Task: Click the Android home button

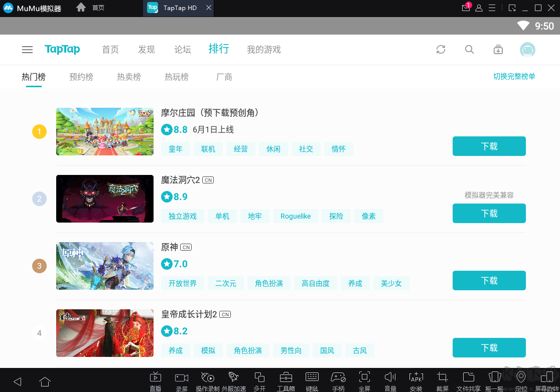Action: tap(45, 381)
